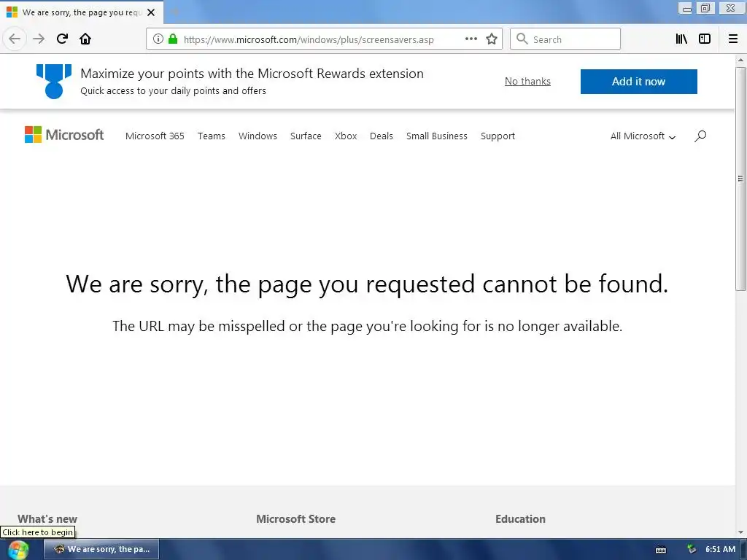
Task: Select the 'We are sorry' taskbar button
Action: click(x=101, y=549)
